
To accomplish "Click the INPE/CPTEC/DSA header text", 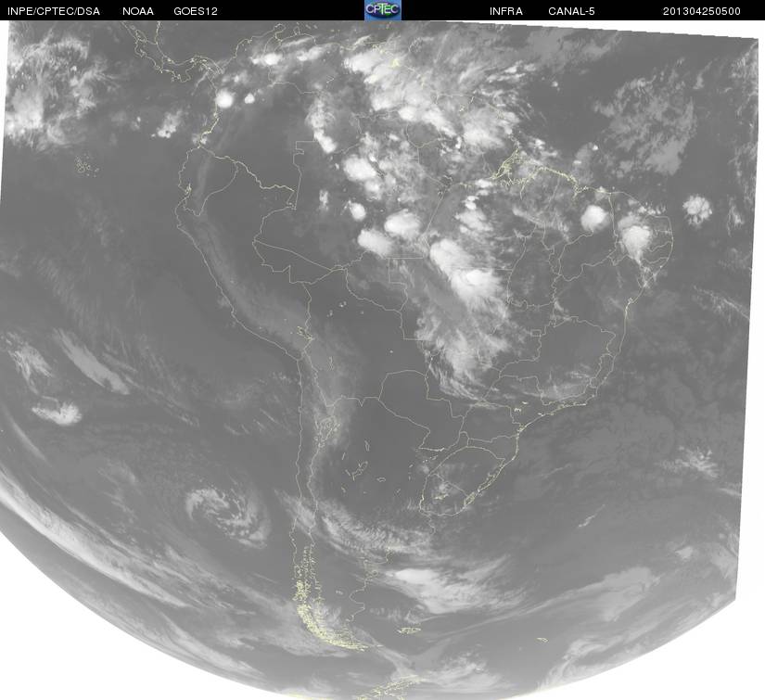I will click(x=54, y=11).
